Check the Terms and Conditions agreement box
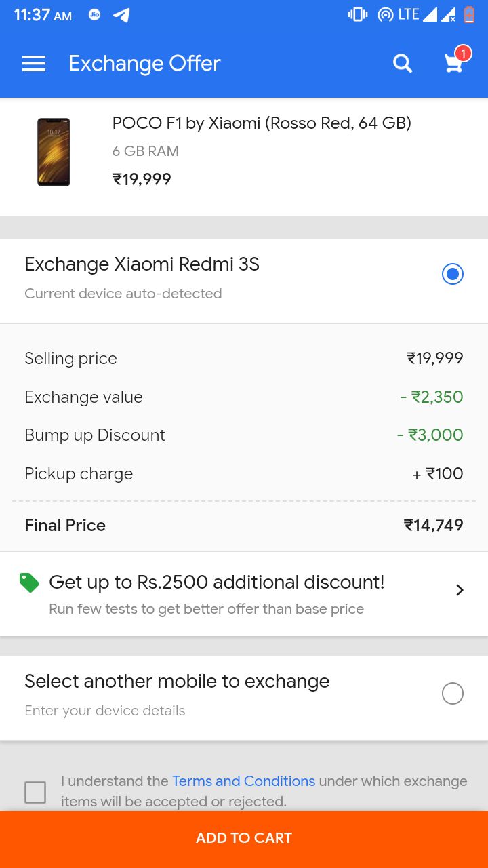 tap(35, 791)
